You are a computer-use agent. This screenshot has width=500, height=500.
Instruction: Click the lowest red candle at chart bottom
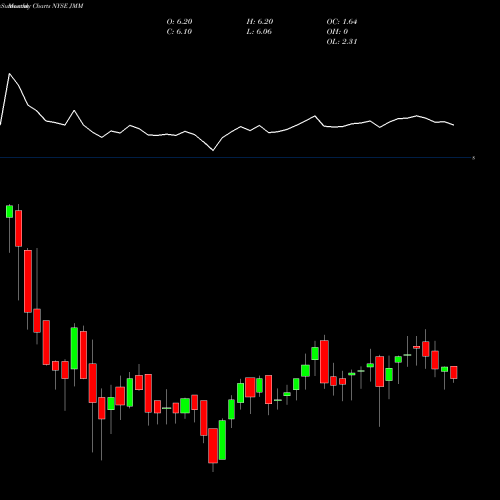pos(213,445)
